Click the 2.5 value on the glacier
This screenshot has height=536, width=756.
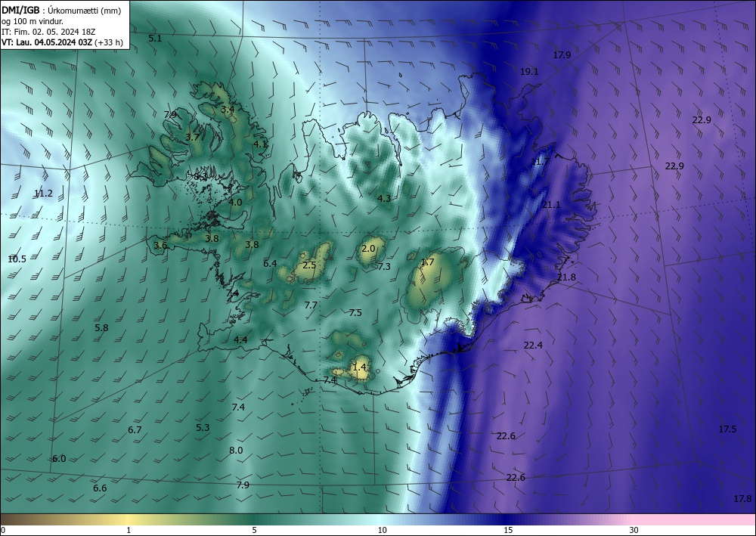point(309,265)
